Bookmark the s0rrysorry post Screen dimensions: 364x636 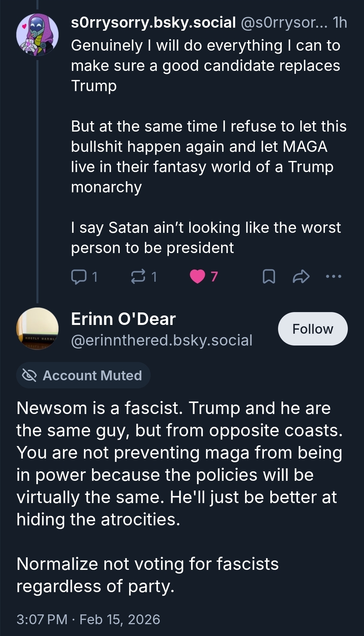pyautogui.click(x=269, y=277)
